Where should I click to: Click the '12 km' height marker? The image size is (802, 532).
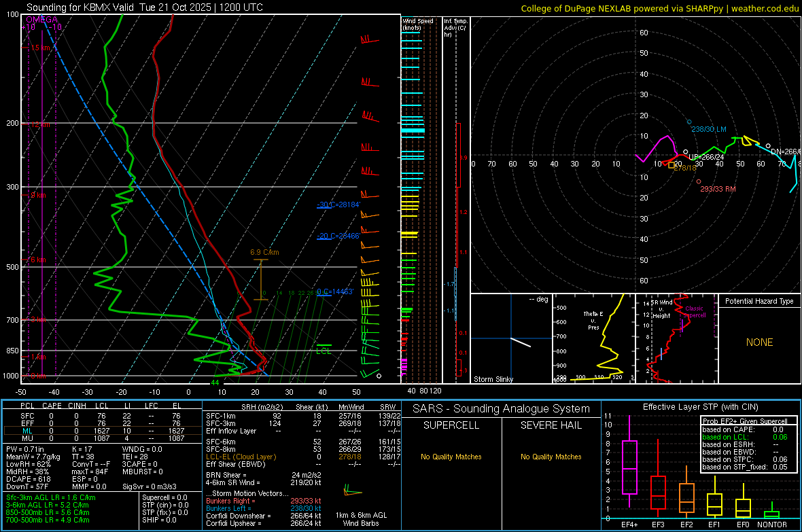pyautogui.click(x=40, y=124)
